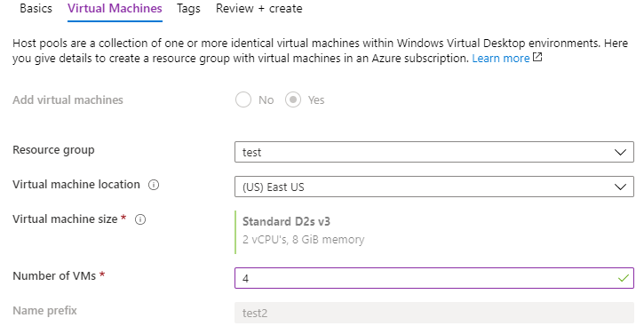Click the Resource group label
This screenshot has height=334, width=644.
click(53, 150)
